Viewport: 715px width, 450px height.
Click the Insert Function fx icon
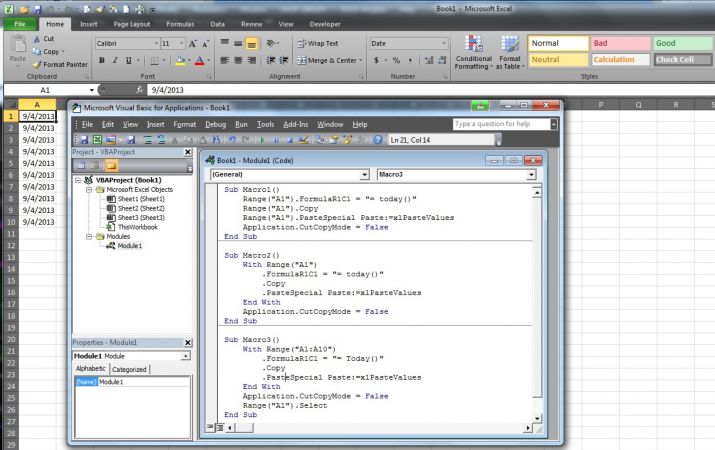point(140,90)
